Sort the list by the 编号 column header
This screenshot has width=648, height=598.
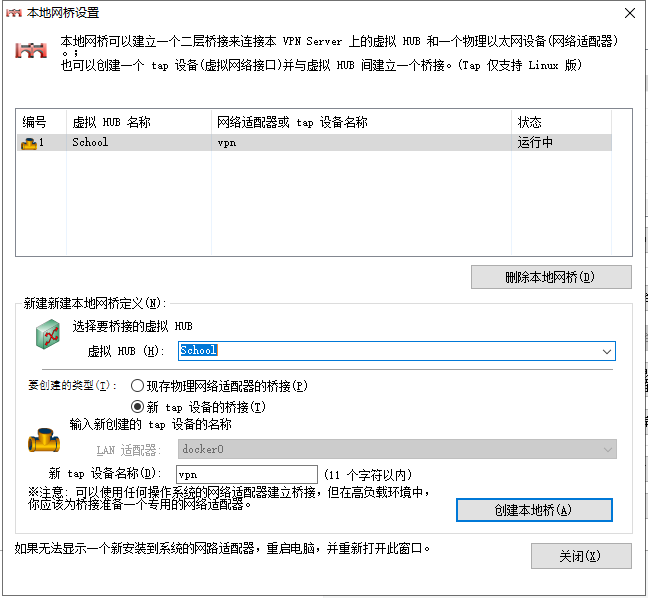coord(40,122)
